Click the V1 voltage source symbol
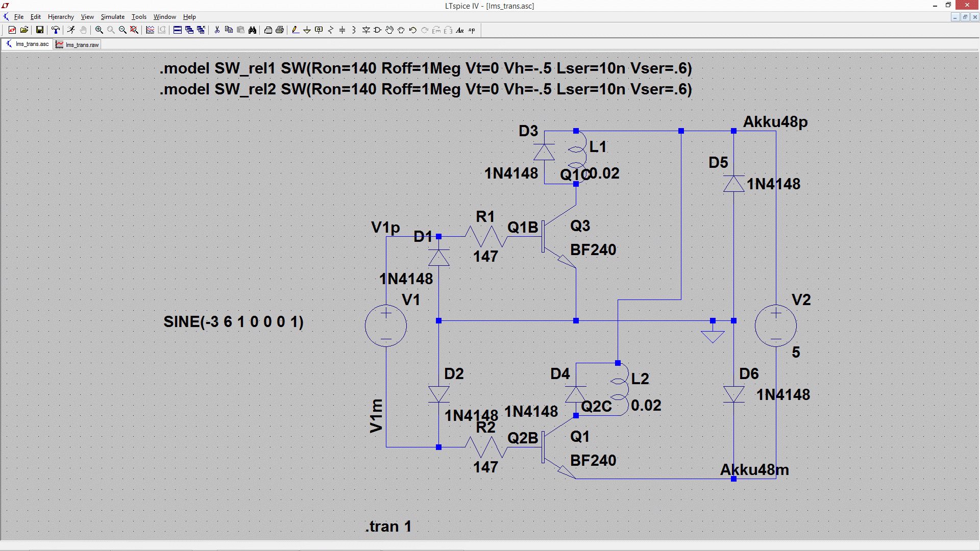980x551 pixels. 386,325
